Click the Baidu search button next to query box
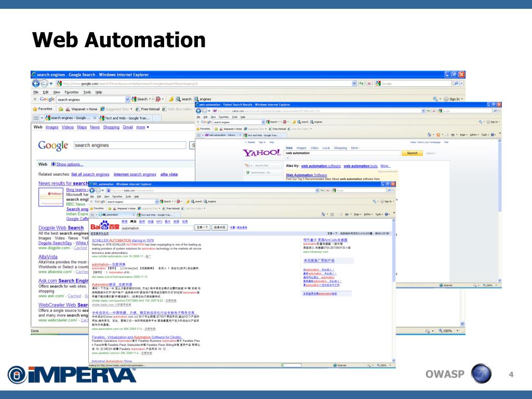Screen dimensions: 532x399 point(202,228)
